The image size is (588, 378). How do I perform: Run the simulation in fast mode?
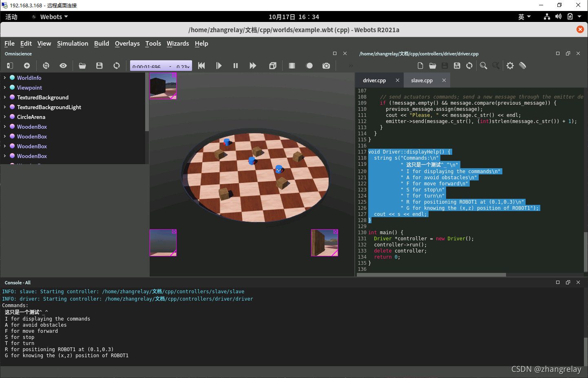253,66
